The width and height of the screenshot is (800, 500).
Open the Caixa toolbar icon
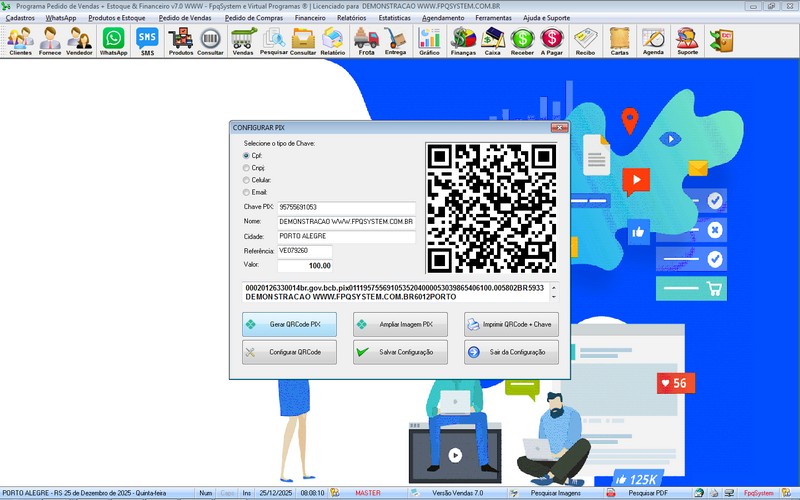tap(492, 41)
